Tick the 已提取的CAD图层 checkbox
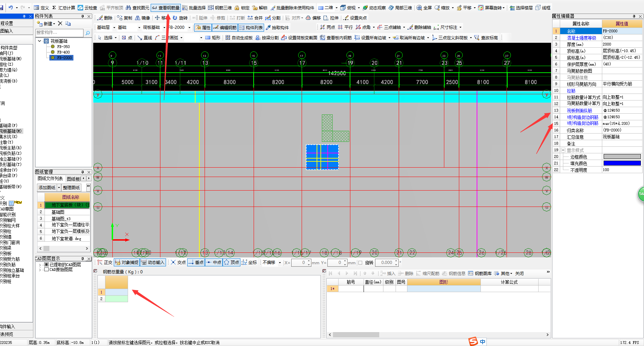 coord(46,265)
